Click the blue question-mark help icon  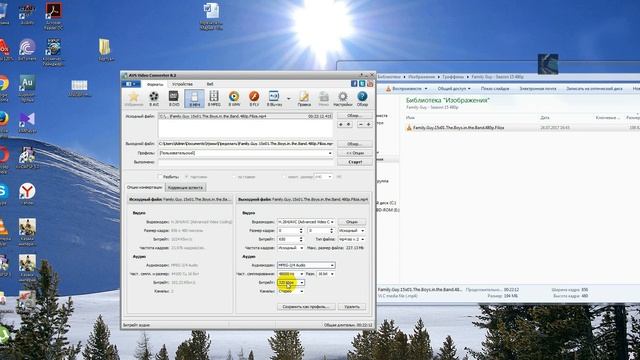(362, 98)
